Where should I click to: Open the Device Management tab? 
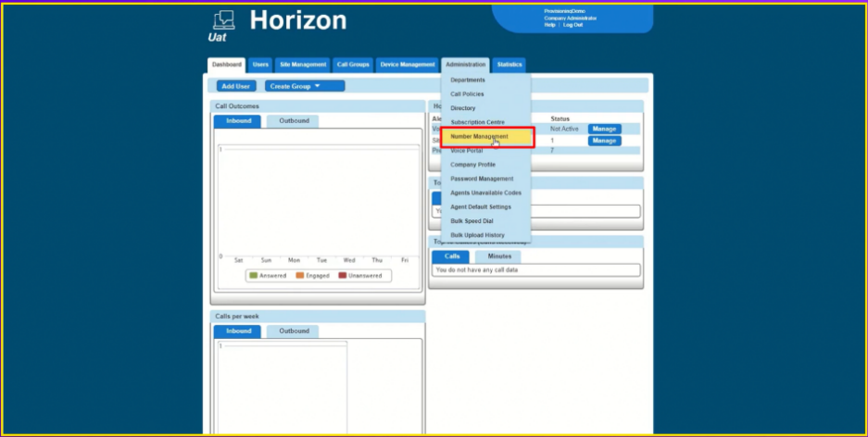point(407,65)
